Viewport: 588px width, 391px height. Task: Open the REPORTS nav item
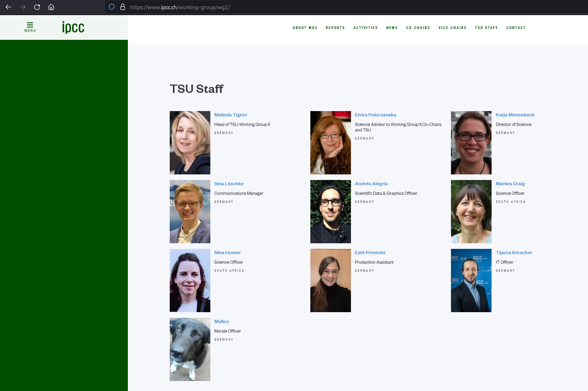335,28
